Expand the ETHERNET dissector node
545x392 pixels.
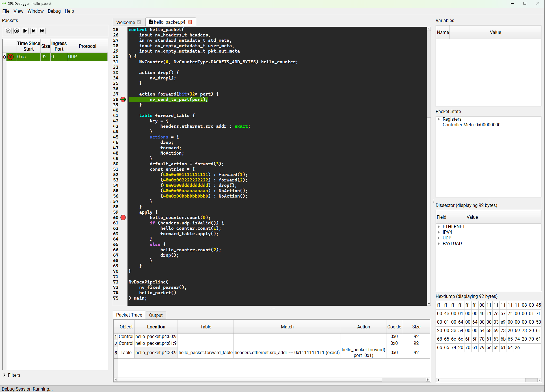click(x=439, y=227)
